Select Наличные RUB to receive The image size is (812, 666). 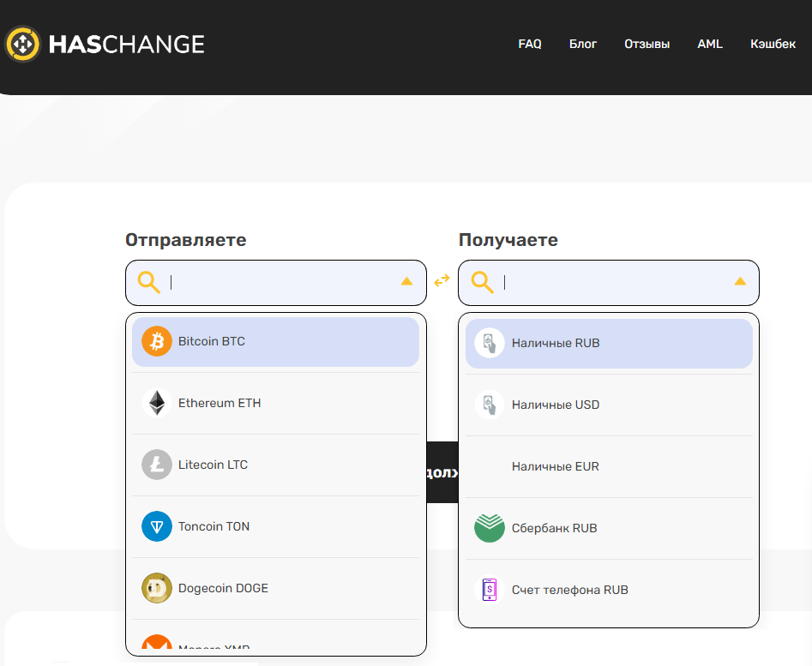(609, 343)
